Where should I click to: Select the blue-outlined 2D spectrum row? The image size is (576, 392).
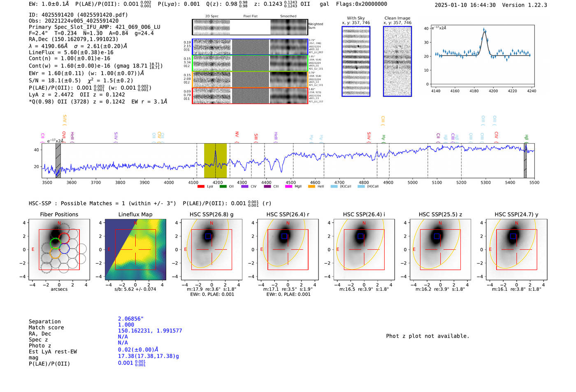[250, 47]
